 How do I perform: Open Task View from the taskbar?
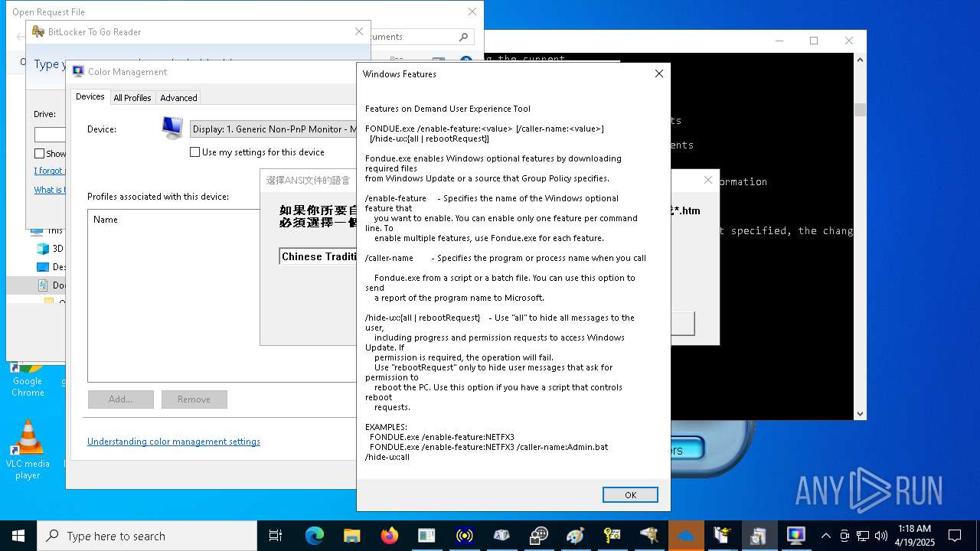276,536
